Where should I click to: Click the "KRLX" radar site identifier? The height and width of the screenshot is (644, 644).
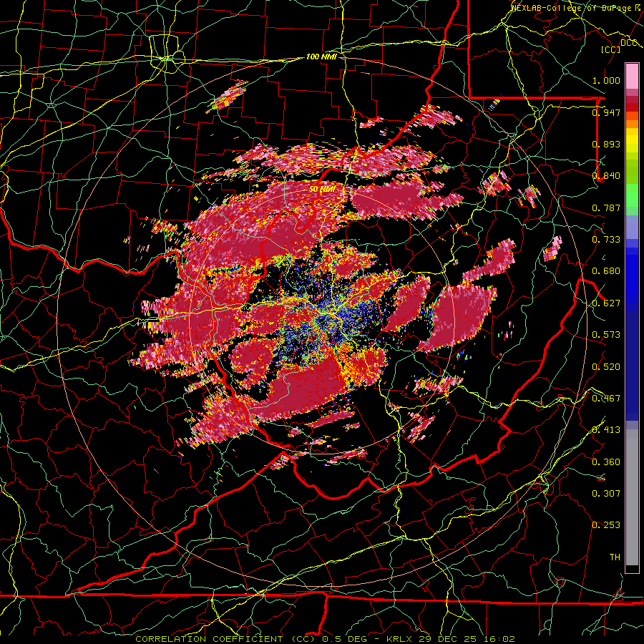[399, 639]
